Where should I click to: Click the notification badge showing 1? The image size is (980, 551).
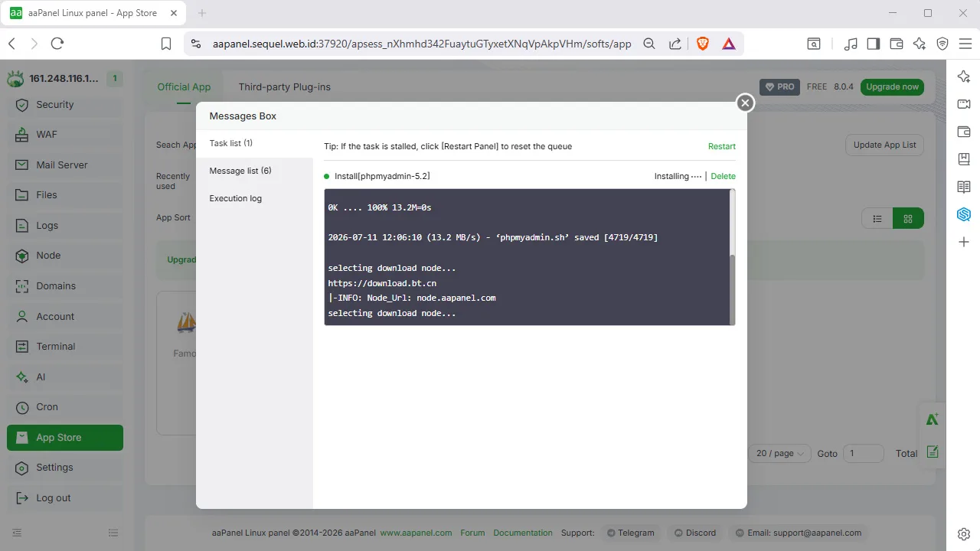(114, 78)
